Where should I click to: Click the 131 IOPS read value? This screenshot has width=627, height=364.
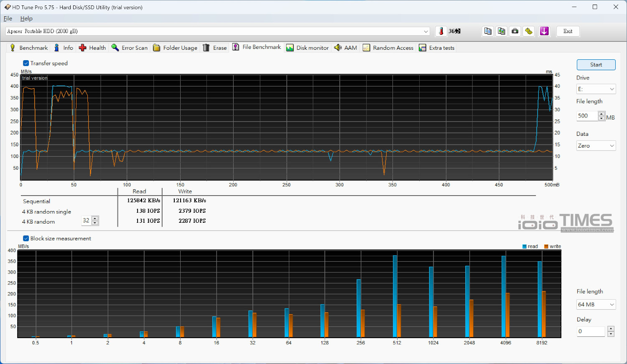148,221
